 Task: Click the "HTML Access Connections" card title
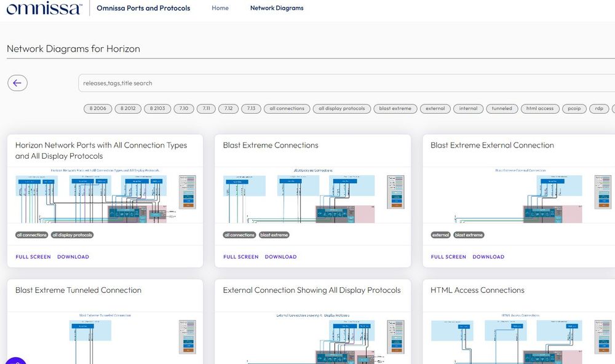pyautogui.click(x=477, y=290)
